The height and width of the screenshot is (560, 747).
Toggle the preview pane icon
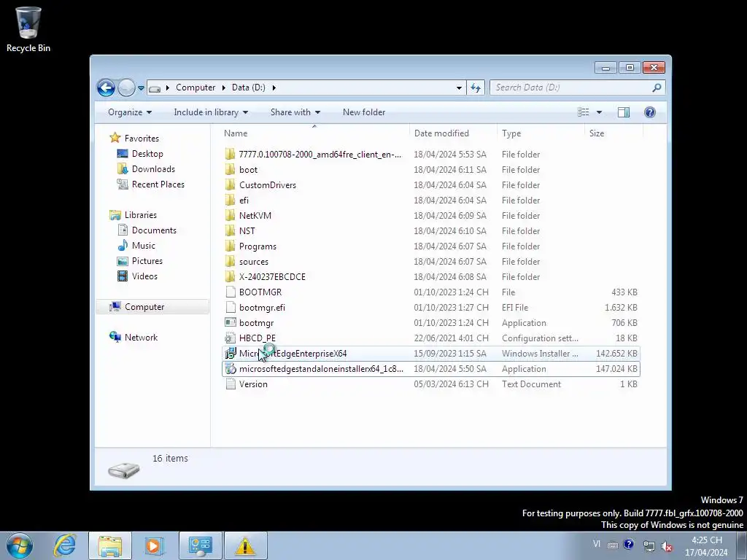(x=624, y=112)
